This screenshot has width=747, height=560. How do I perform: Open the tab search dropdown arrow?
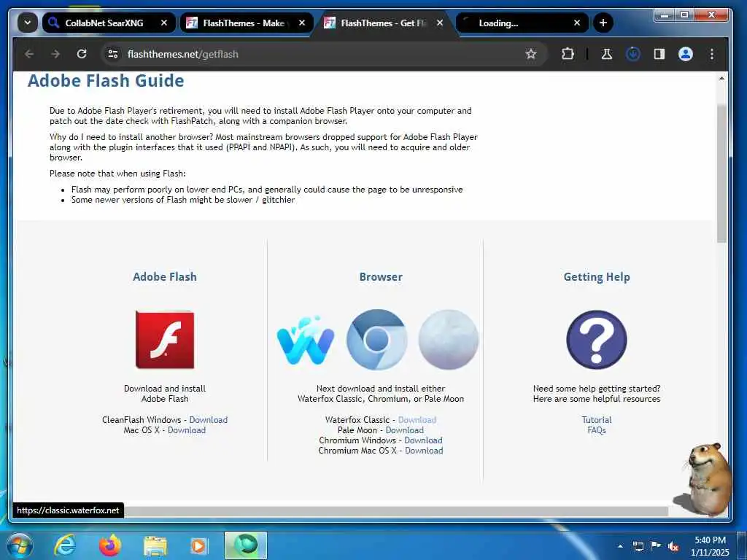coord(28,23)
